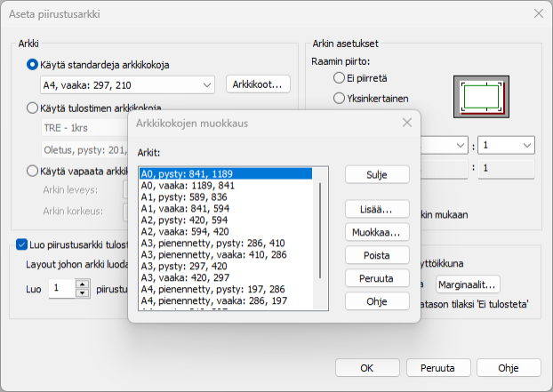
Task: Click Ohje in the sheet size dialog
Action: pos(377,301)
